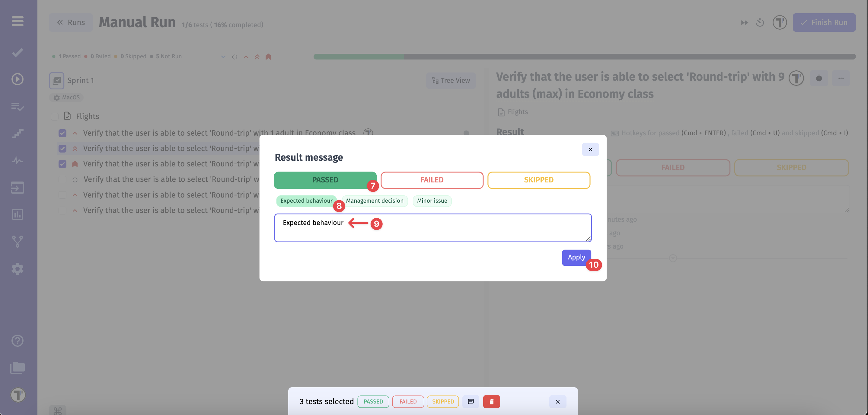Expand the priority filter down chevron
This screenshot has width=868, height=415.
[x=223, y=57]
